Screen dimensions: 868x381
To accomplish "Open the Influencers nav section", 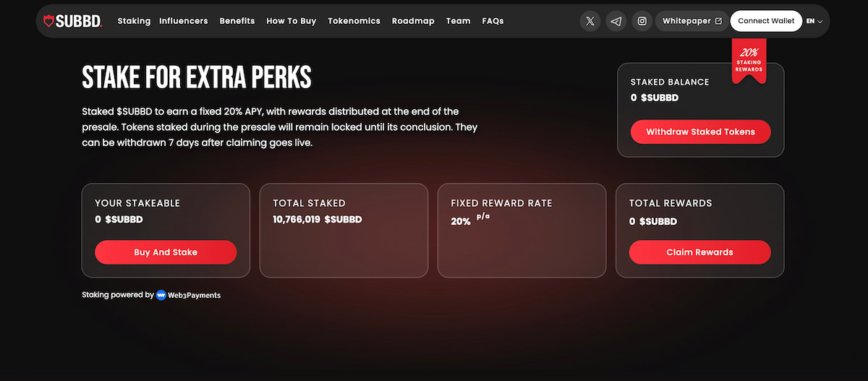I will coord(184,21).
